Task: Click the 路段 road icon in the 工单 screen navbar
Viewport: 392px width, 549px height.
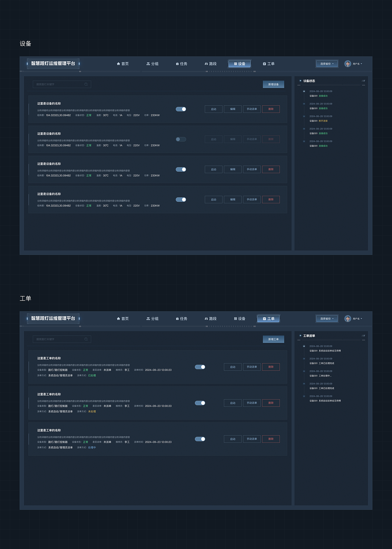Action: [x=206, y=319]
